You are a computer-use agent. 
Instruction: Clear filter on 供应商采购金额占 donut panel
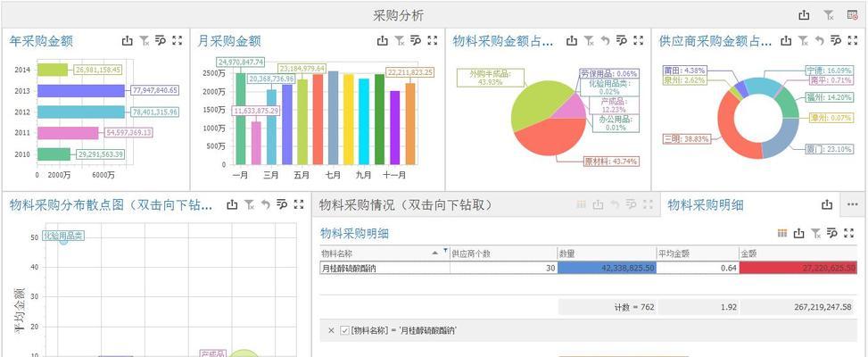click(803, 40)
